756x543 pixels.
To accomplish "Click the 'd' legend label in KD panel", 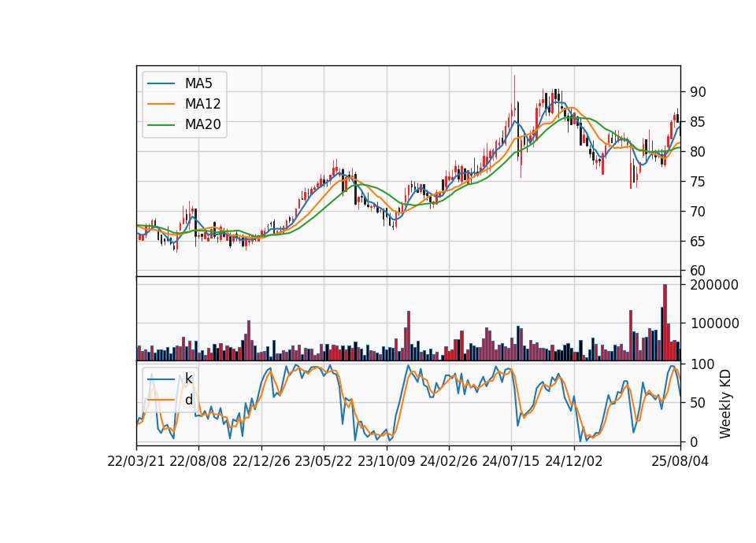I will pos(188,400).
